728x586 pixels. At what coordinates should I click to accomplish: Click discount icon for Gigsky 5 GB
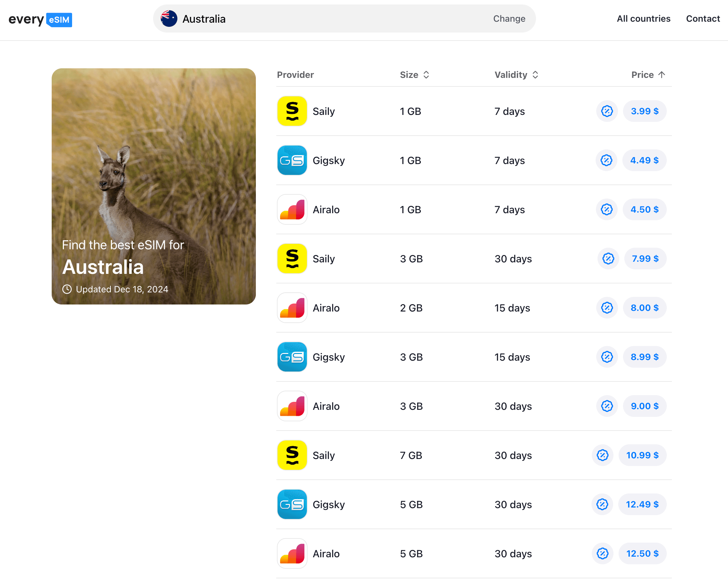click(x=602, y=504)
